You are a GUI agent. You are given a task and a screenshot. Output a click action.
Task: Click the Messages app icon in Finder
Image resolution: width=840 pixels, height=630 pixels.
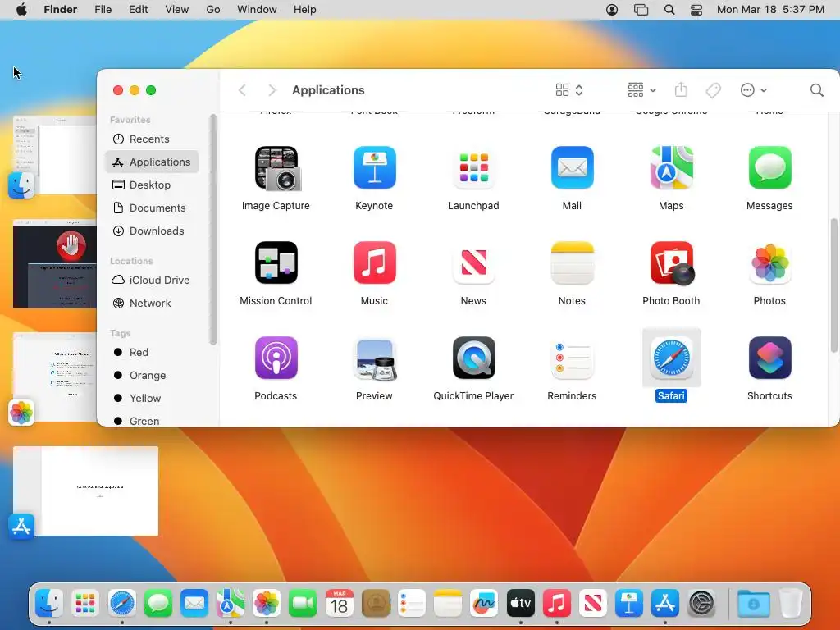tap(769, 168)
